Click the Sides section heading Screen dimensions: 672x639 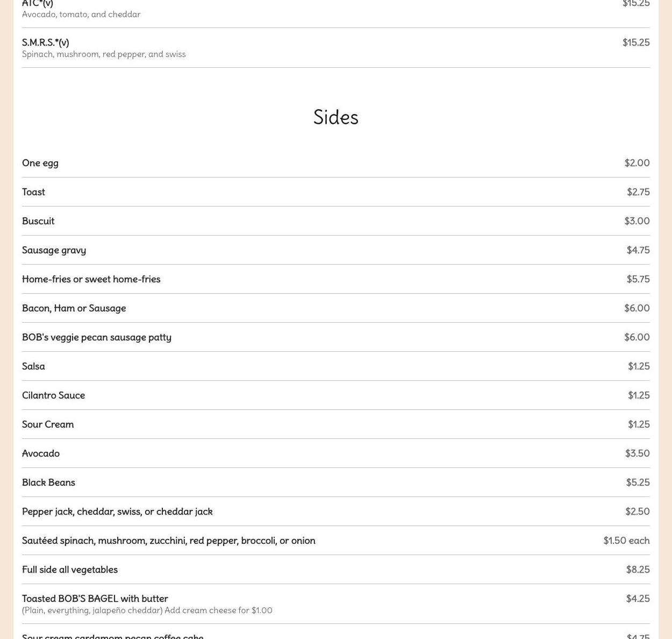pos(336,117)
